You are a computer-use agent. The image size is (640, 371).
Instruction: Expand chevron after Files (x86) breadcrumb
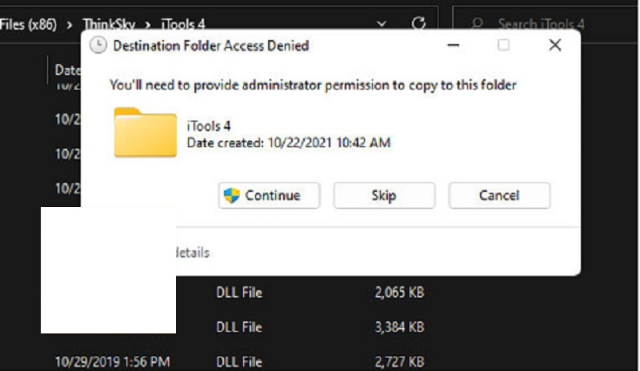pos(69,25)
